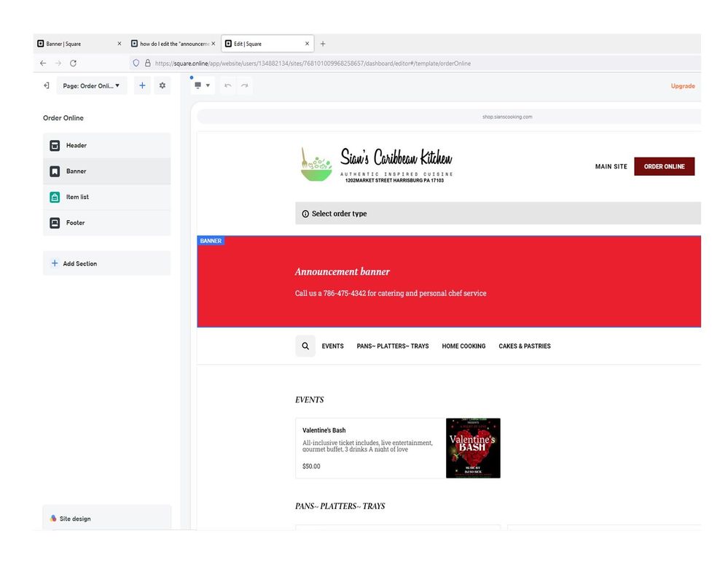Open a new browser tab

point(323,44)
